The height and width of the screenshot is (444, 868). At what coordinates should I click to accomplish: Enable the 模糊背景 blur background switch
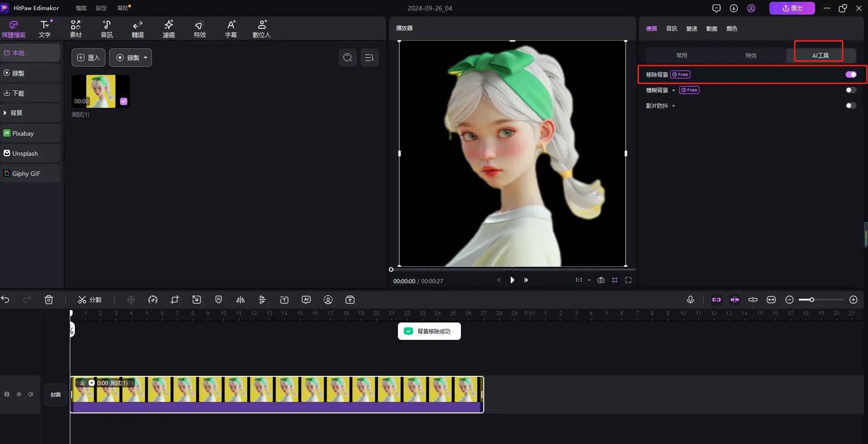pos(851,90)
